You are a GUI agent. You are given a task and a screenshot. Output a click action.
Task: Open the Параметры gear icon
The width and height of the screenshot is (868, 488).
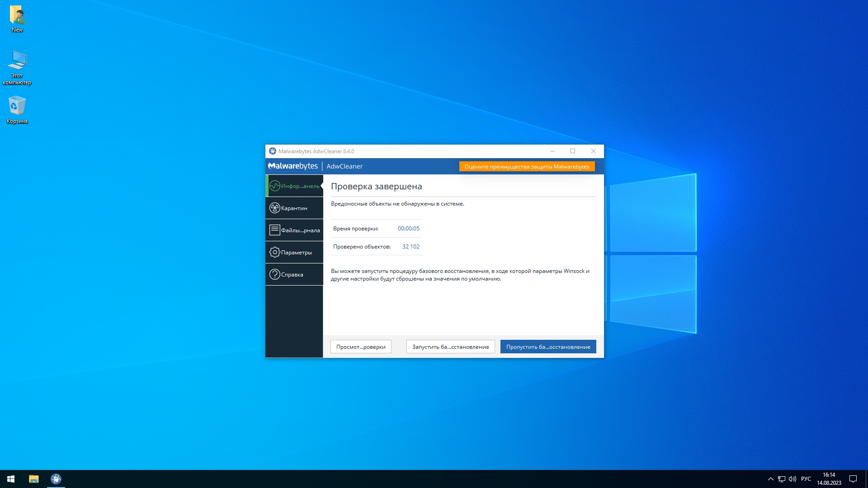[x=275, y=252]
